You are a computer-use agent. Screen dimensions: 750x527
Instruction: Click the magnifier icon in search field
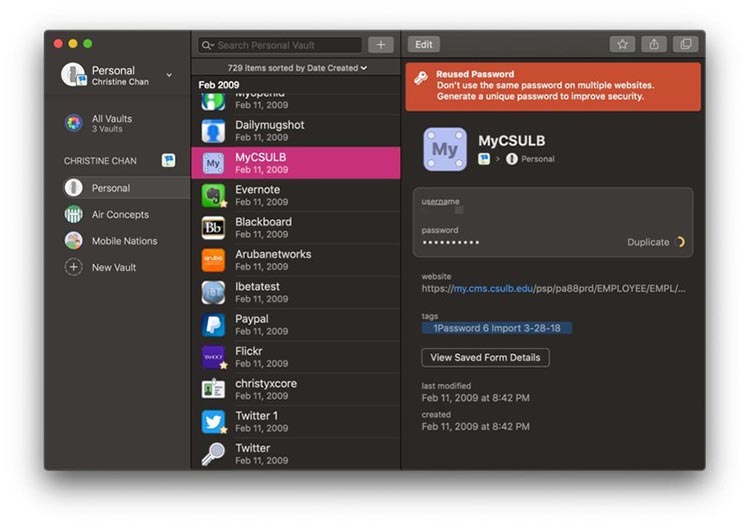(x=207, y=45)
